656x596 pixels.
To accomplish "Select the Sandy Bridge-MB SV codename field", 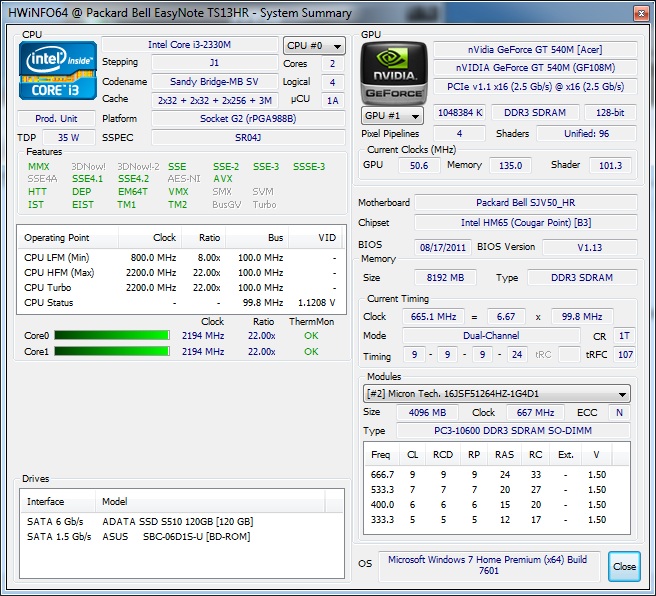I will [x=214, y=82].
